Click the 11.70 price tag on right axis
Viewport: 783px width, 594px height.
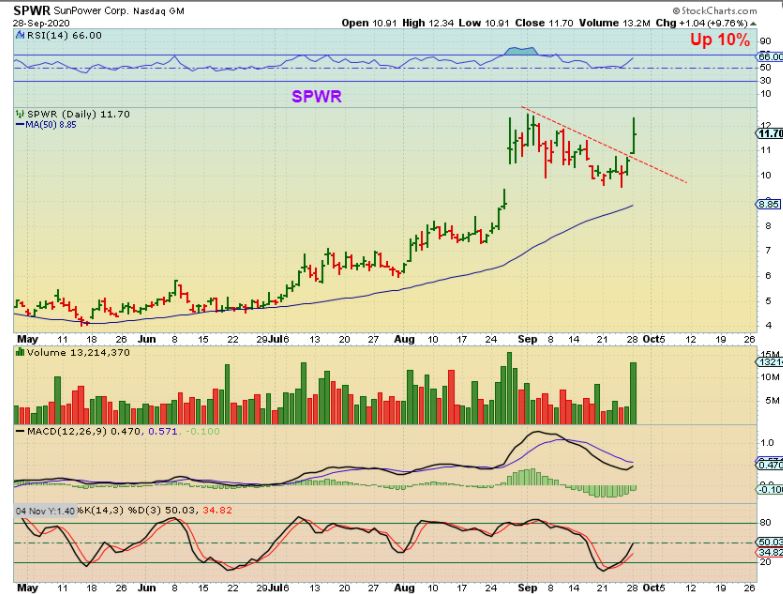770,133
